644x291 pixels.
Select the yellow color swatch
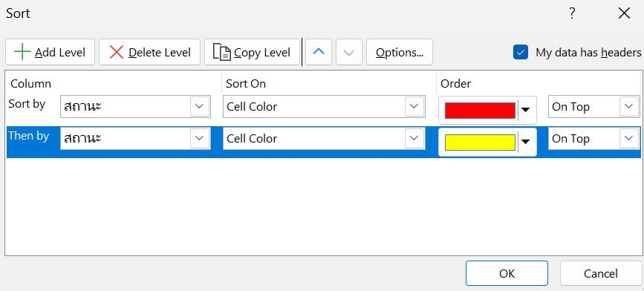coord(480,143)
